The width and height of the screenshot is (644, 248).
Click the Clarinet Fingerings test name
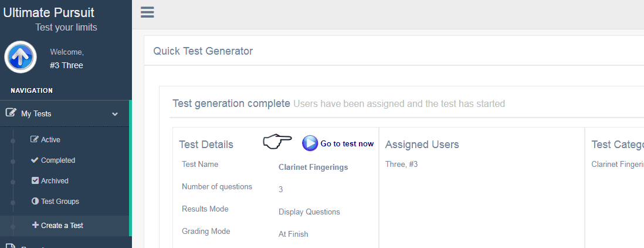(313, 167)
